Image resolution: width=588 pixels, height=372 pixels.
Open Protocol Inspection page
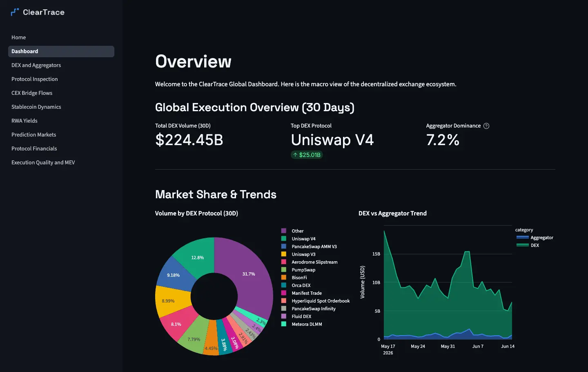click(61, 79)
